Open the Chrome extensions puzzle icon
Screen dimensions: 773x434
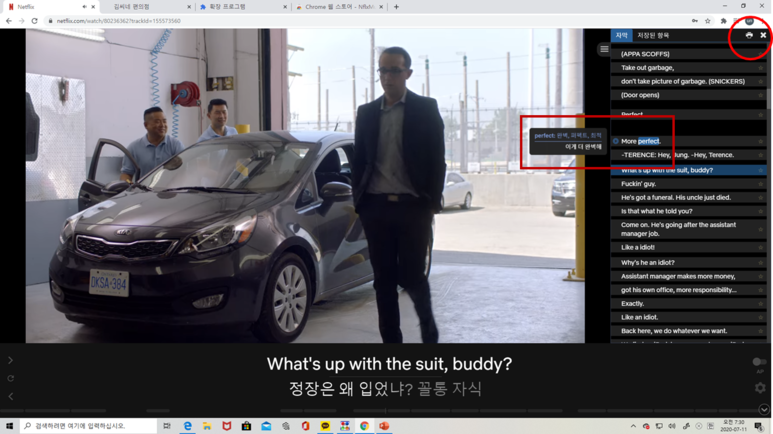tap(723, 21)
